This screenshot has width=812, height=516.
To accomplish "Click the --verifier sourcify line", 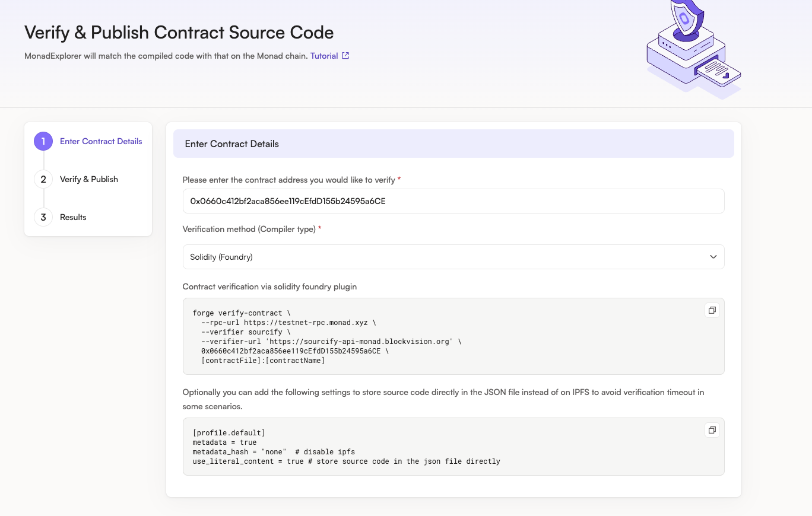I will pyautogui.click(x=246, y=332).
